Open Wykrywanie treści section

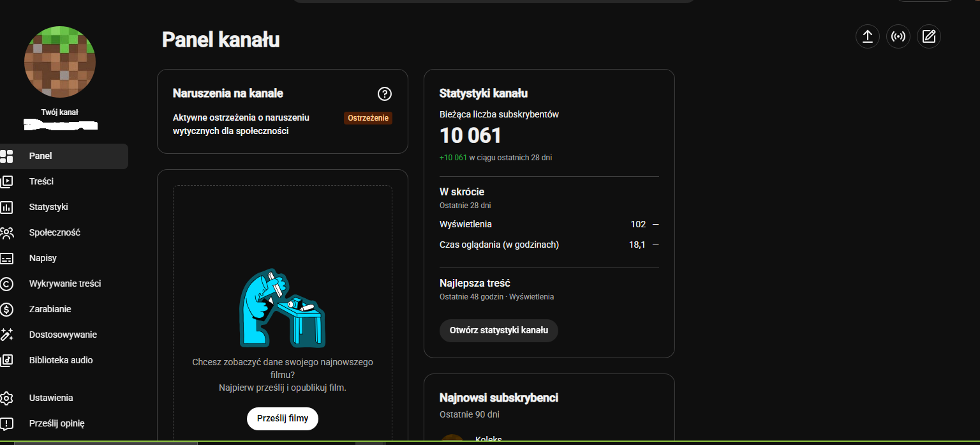pyautogui.click(x=64, y=283)
